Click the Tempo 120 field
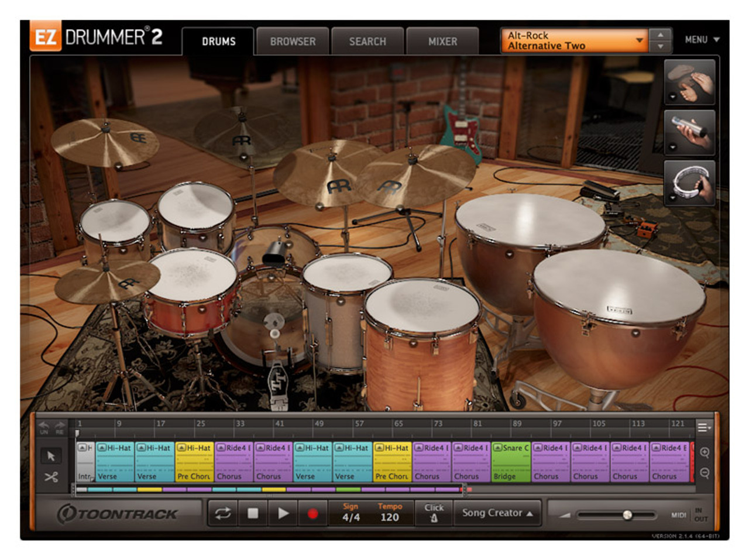The image size is (749, 560). (390, 513)
